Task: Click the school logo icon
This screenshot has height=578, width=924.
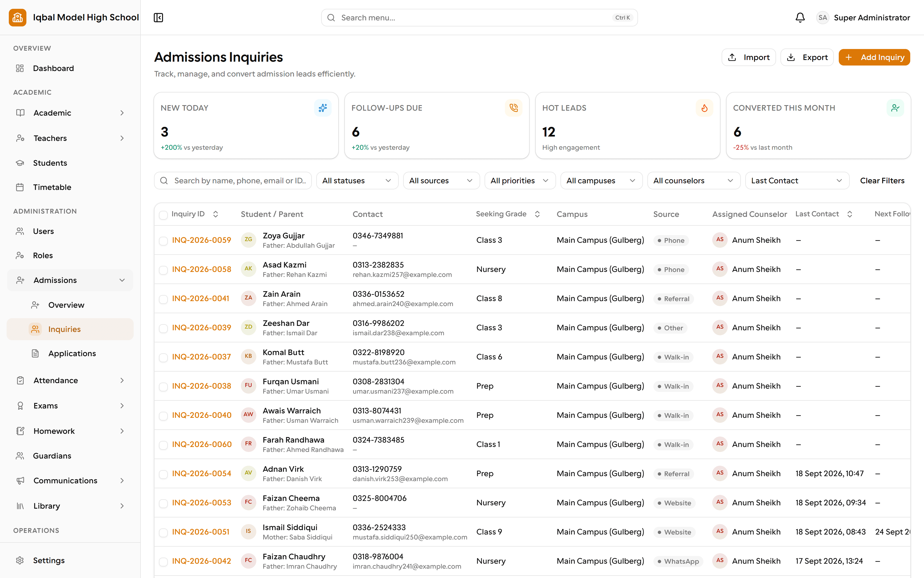Action: click(x=18, y=18)
